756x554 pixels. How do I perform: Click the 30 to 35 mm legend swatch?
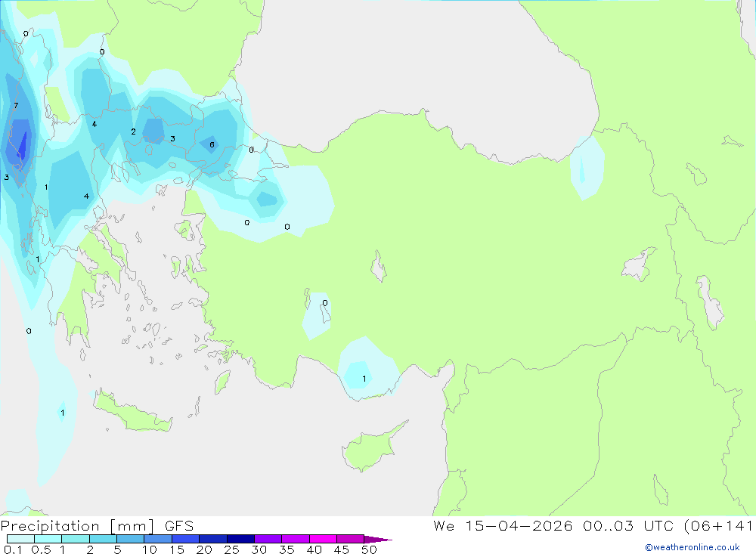pyautogui.click(x=268, y=539)
